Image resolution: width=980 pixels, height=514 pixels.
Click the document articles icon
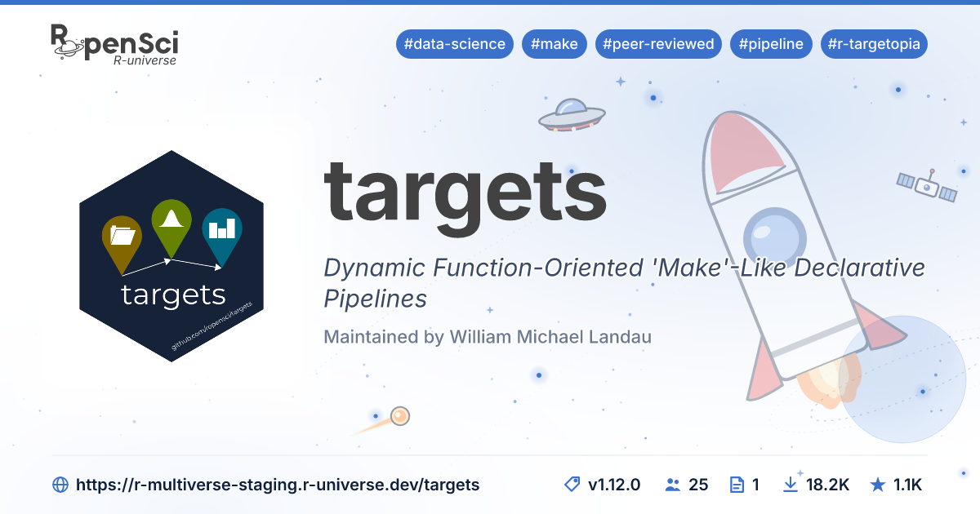tap(737, 485)
